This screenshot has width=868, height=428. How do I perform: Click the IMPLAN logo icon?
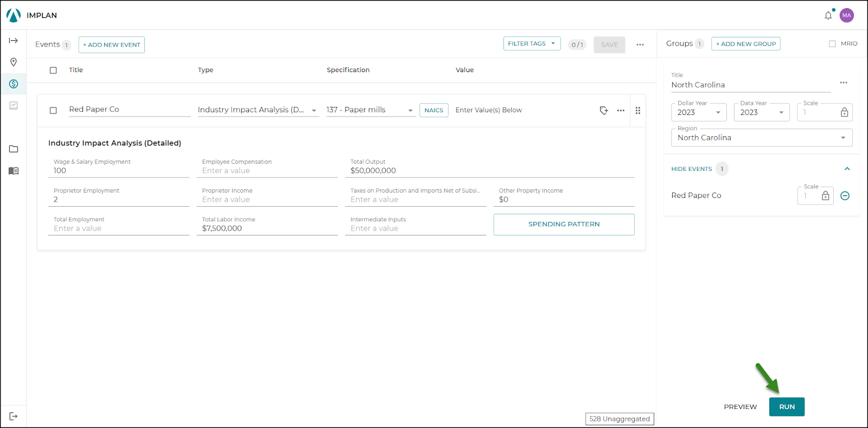click(x=14, y=15)
